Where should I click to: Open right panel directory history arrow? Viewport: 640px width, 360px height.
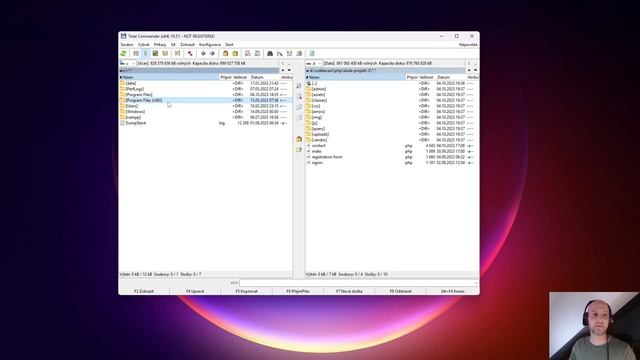pos(475,70)
